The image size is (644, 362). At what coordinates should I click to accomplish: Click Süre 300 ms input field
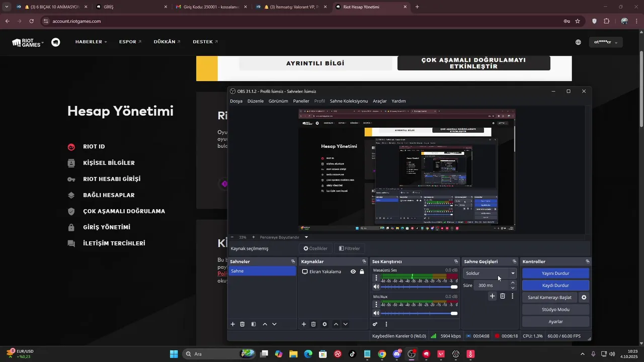click(492, 286)
